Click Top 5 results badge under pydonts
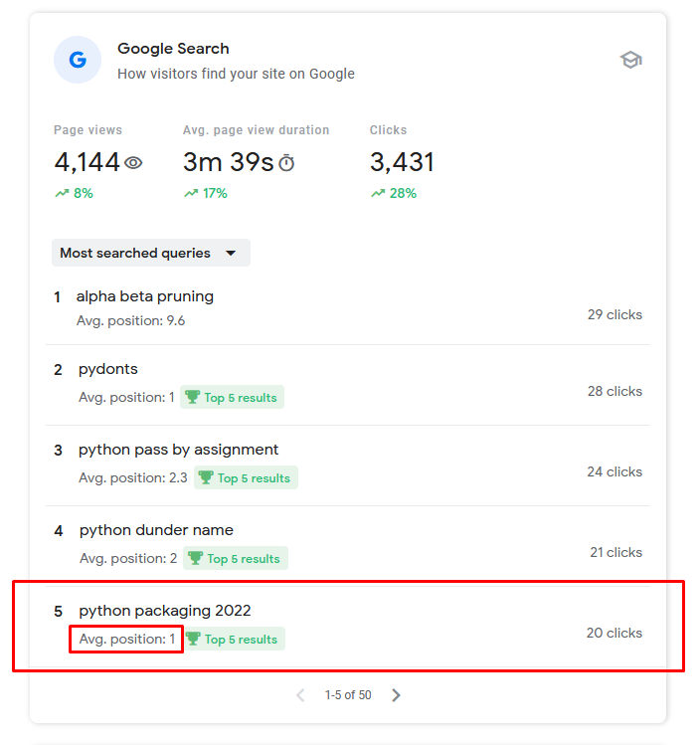 coord(232,397)
